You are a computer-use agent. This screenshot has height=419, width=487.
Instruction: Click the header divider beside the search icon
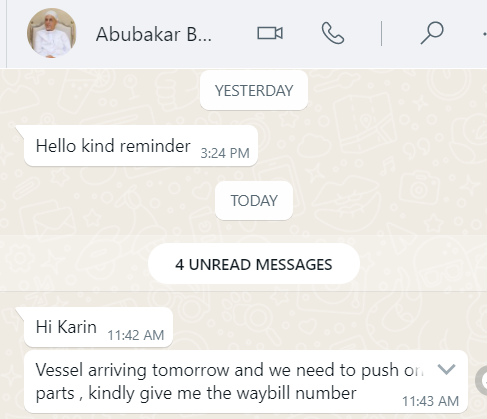tap(382, 33)
